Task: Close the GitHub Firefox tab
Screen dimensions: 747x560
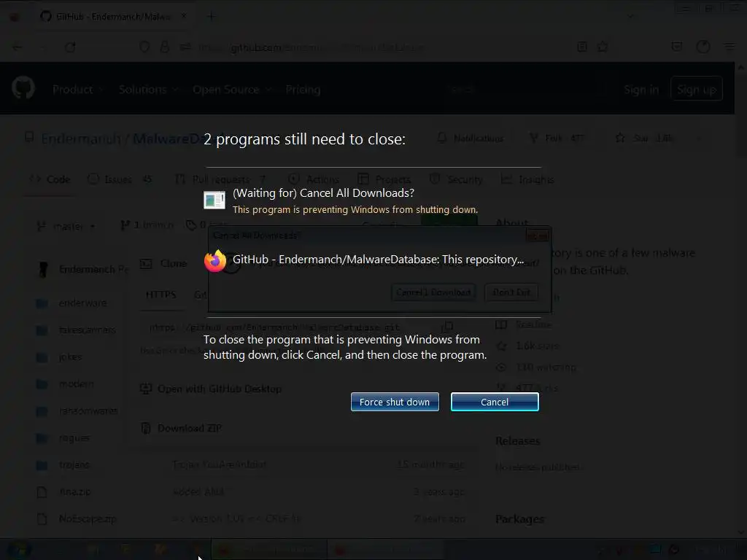Action: 184,16
